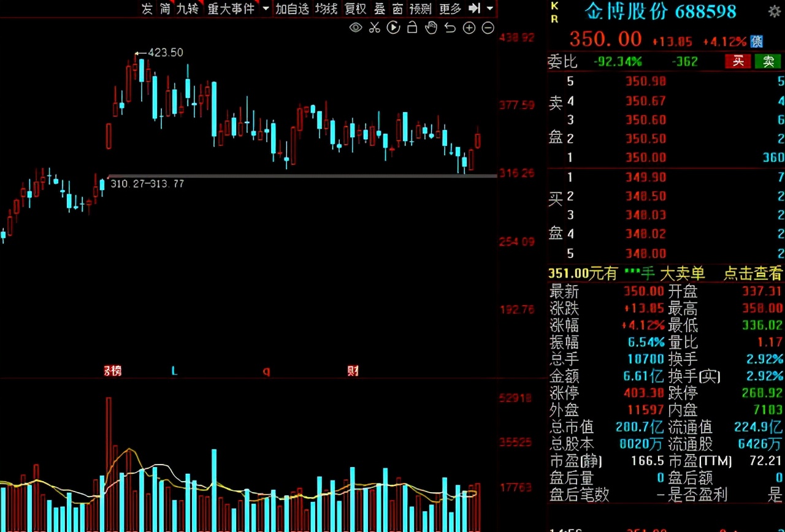This screenshot has height=532, width=785.
Task: Click 点击查看 link for large orders
Action: tap(753, 273)
